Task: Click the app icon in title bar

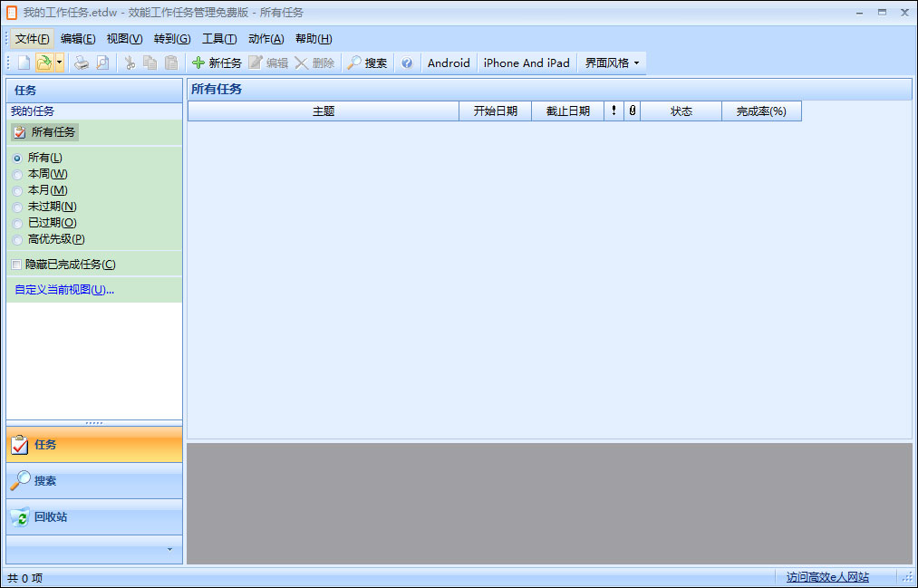Action: [x=11, y=13]
